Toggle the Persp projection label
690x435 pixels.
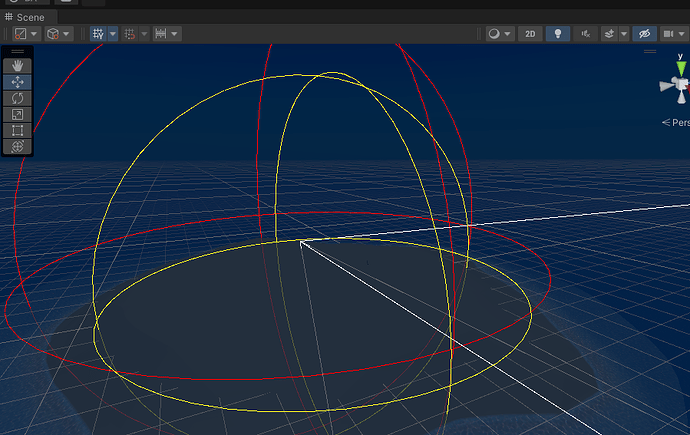point(676,123)
